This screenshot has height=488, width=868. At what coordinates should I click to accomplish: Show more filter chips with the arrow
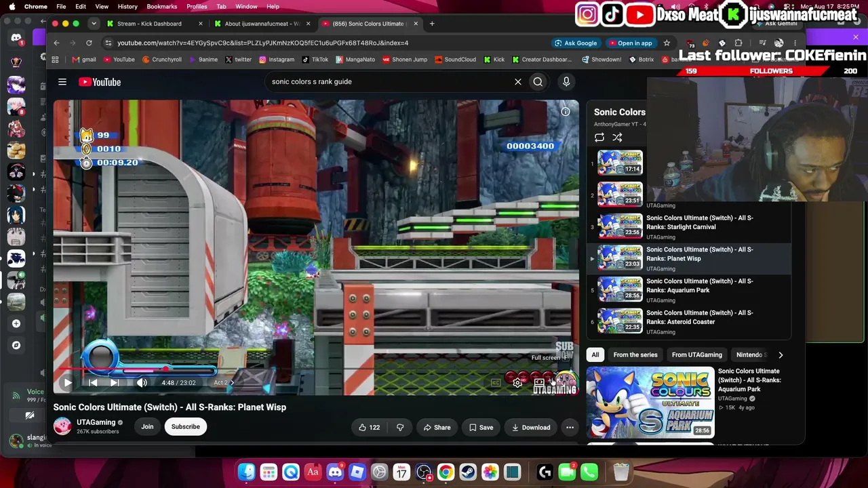(x=781, y=355)
